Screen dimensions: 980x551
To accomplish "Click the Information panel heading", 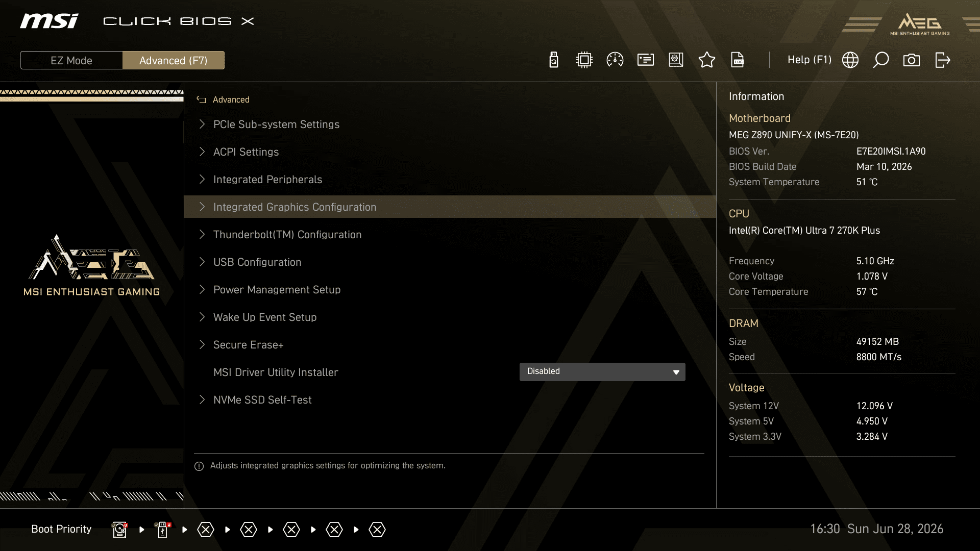I will click(x=756, y=96).
